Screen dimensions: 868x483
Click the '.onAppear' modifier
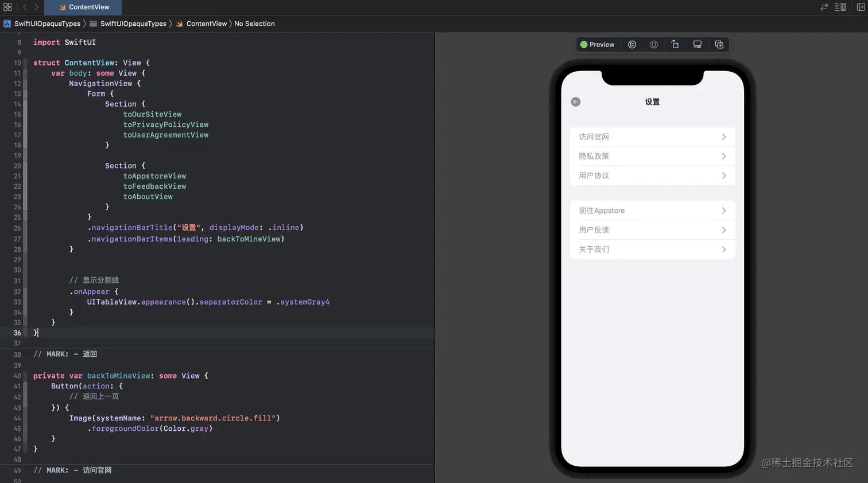[90, 292]
